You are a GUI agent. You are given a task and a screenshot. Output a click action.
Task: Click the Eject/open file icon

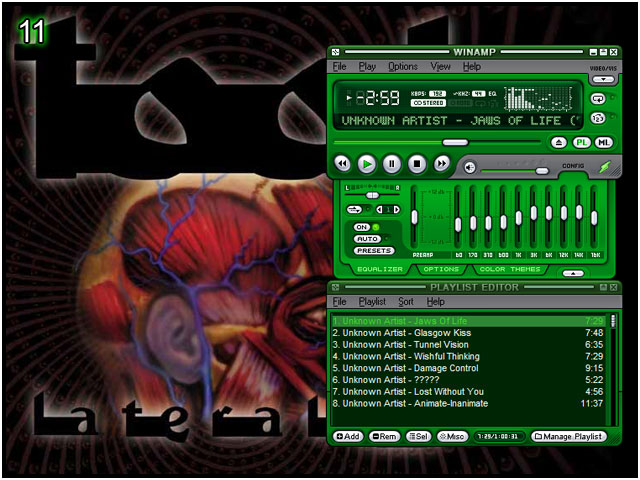pyautogui.click(x=559, y=142)
